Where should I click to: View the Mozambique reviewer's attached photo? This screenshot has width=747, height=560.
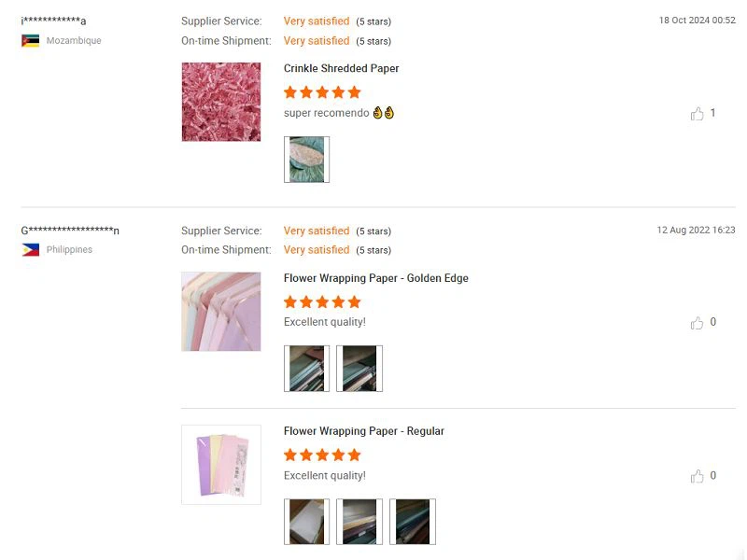[306, 160]
